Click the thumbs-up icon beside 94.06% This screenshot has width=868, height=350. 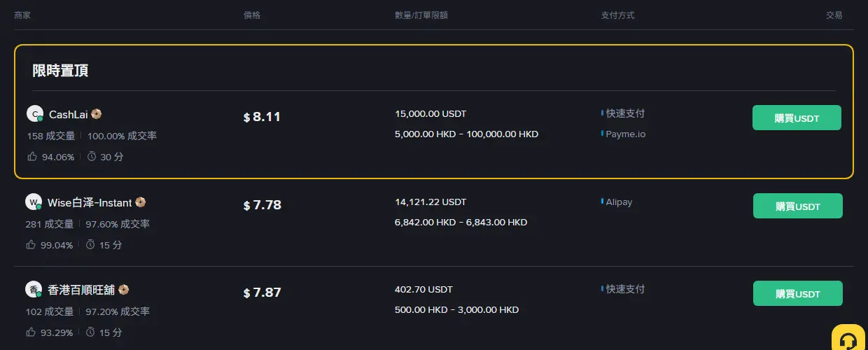(x=31, y=157)
